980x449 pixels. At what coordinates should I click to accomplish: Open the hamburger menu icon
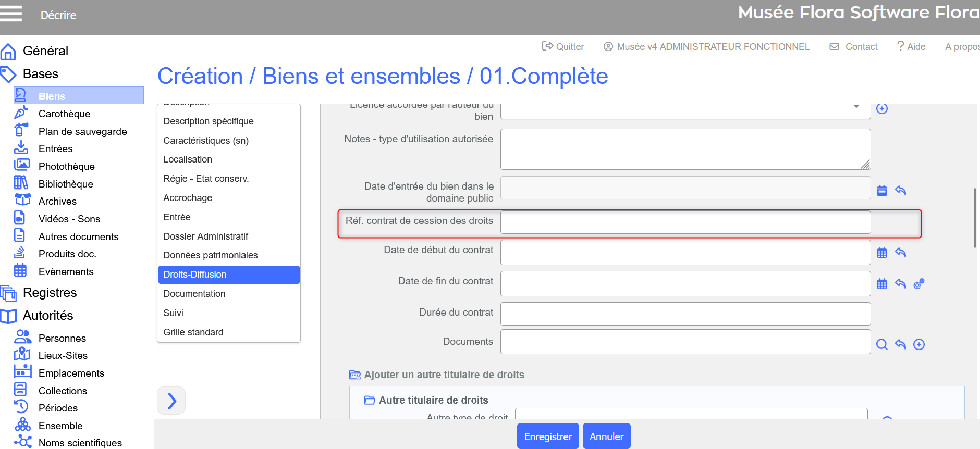pos(10,14)
